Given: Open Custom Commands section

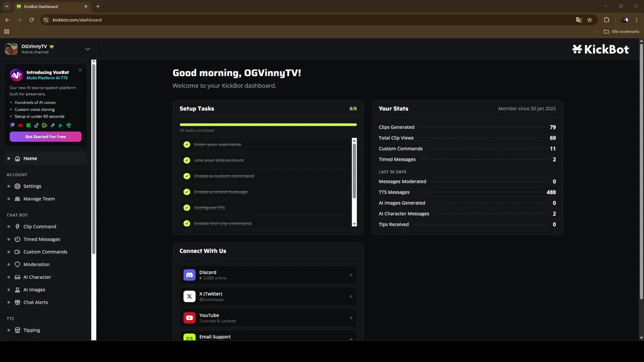Looking at the screenshot, I should (45, 252).
